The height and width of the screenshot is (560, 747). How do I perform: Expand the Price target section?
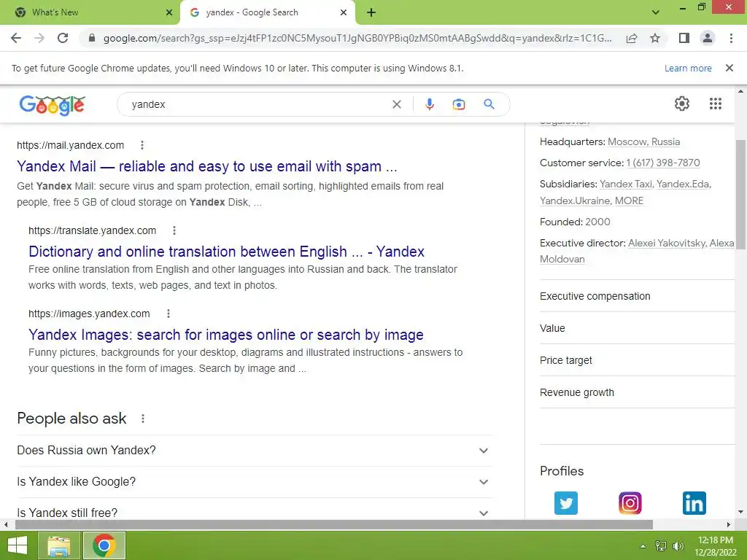[x=638, y=360]
